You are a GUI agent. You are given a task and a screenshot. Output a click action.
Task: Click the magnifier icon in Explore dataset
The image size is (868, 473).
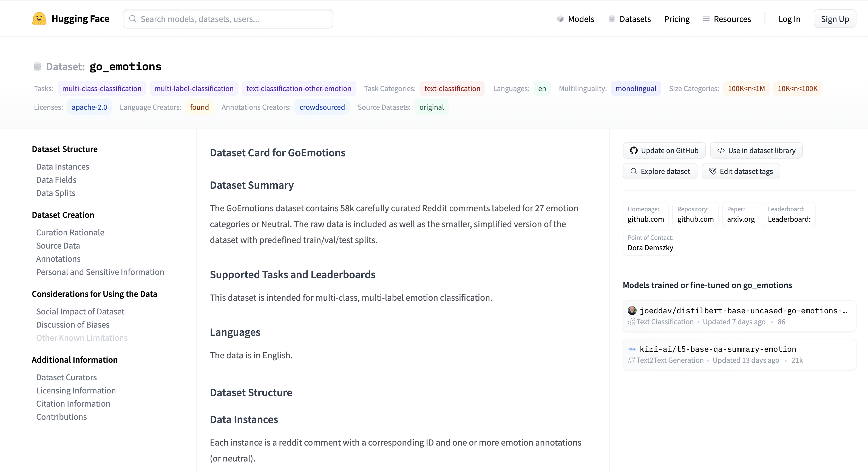pos(634,171)
